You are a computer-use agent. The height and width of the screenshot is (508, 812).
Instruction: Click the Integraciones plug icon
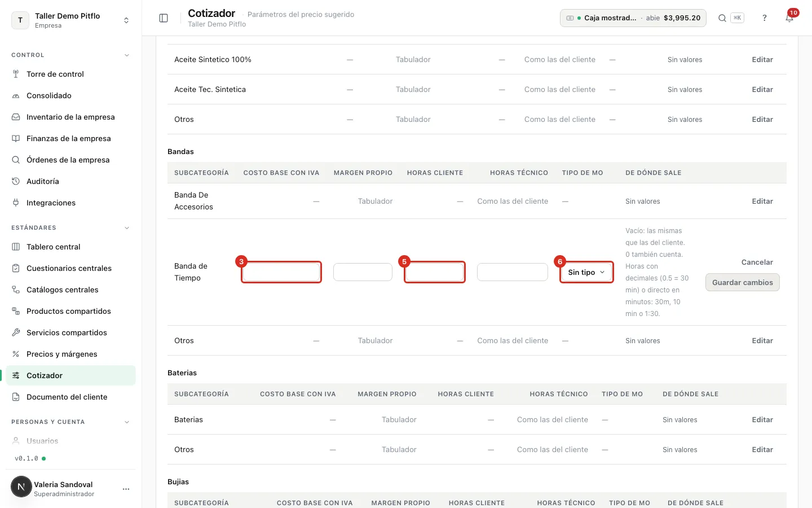pyautogui.click(x=16, y=203)
